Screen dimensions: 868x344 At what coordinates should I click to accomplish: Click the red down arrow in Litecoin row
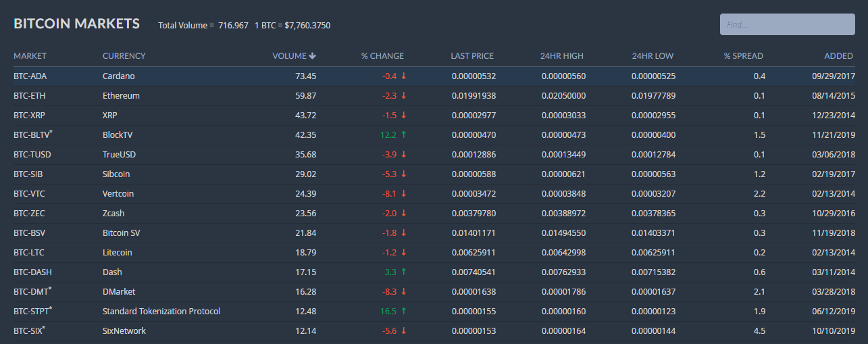pos(404,253)
